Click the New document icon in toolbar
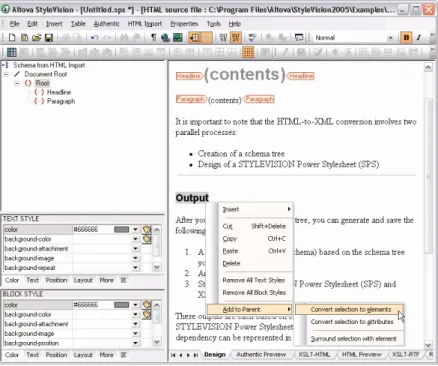 [12, 38]
